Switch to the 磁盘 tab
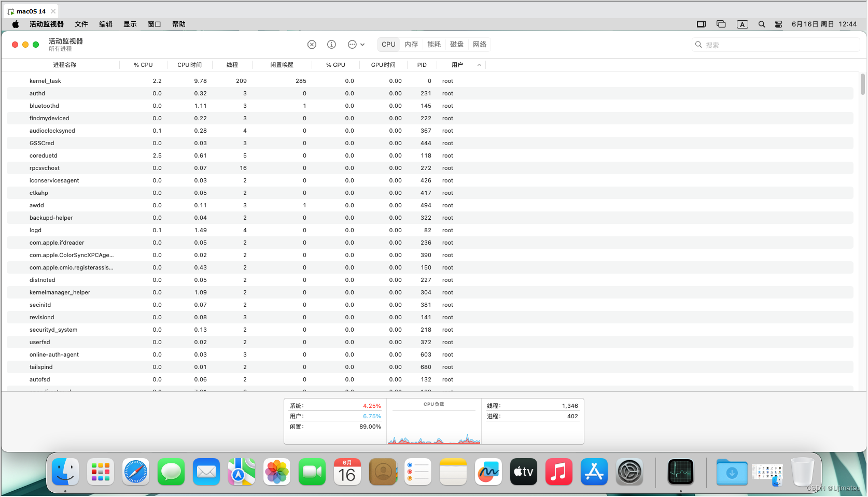Image resolution: width=868 pixels, height=497 pixels. pyautogui.click(x=457, y=45)
